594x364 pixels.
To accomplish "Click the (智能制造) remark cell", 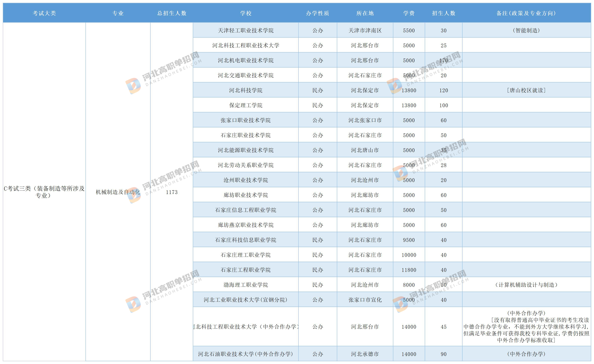I will coord(526,30).
